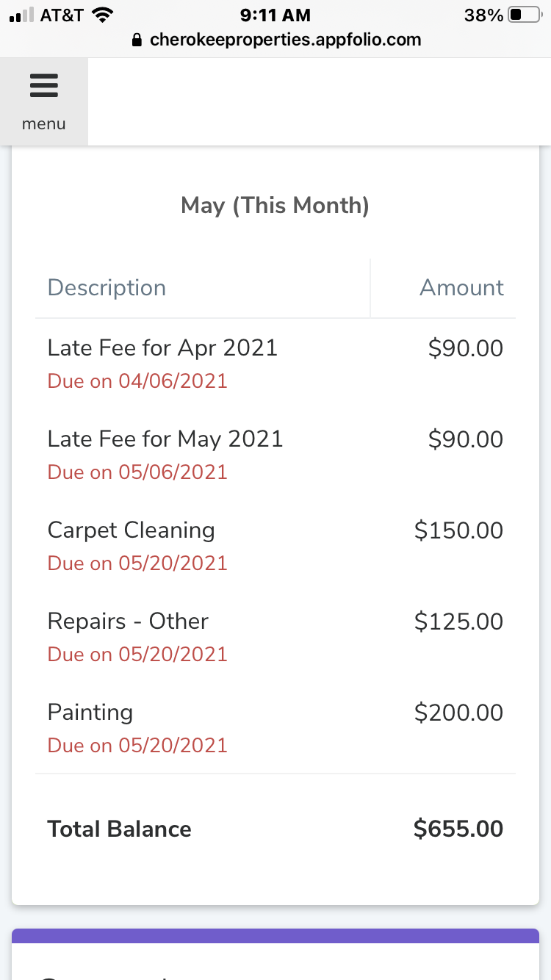Click the cherokeeproperties.appfolio.com address
Screen dimensions: 551x980
point(285,40)
